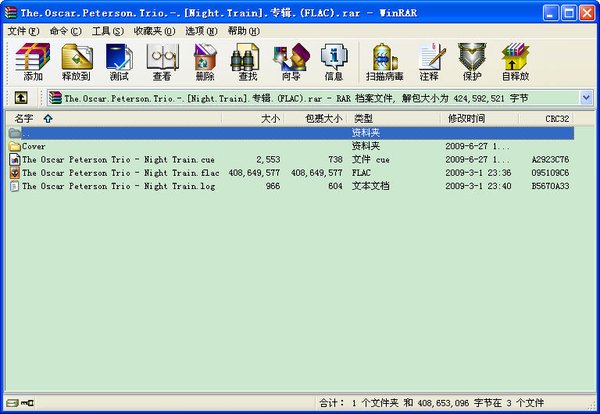Minimize the WinRAR window
Screen dimensions: 600x414
(x=551, y=13)
